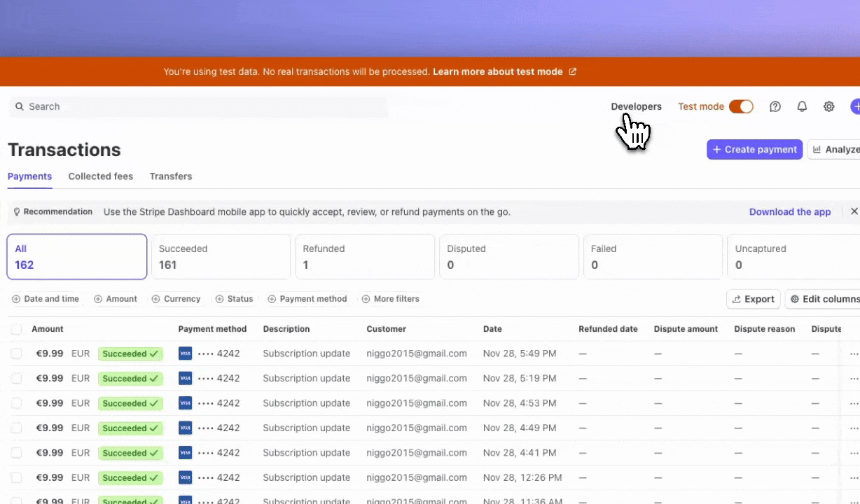Viewport: 860px width, 504px height.
Task: Switch to the Transfers tab
Action: [170, 176]
